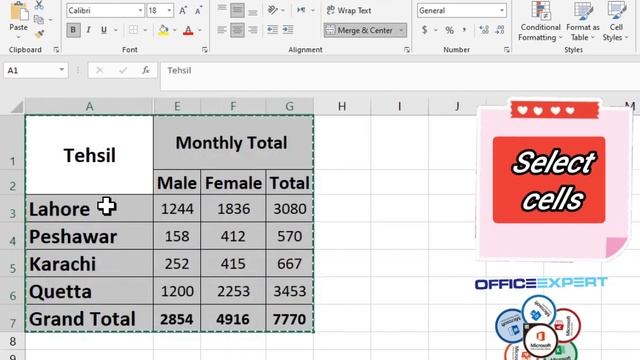Screen dimensions: 640x360
Task: Click the Borders grid icon
Action: [133, 30]
